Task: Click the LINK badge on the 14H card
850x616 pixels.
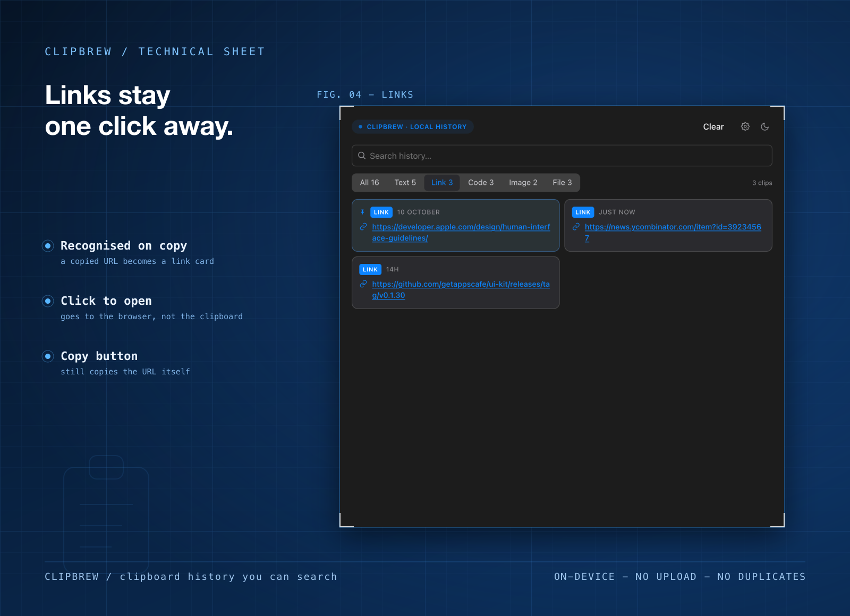Action: point(370,269)
